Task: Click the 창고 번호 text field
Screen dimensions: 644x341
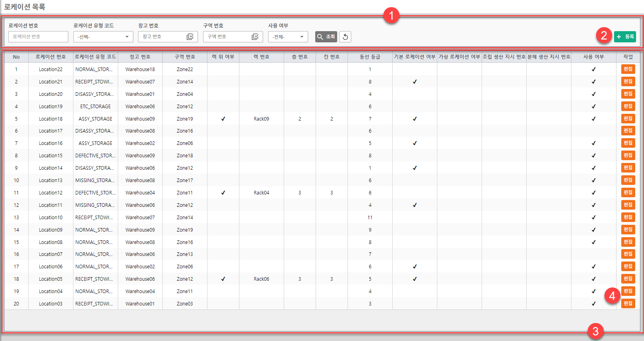Action: click(163, 37)
